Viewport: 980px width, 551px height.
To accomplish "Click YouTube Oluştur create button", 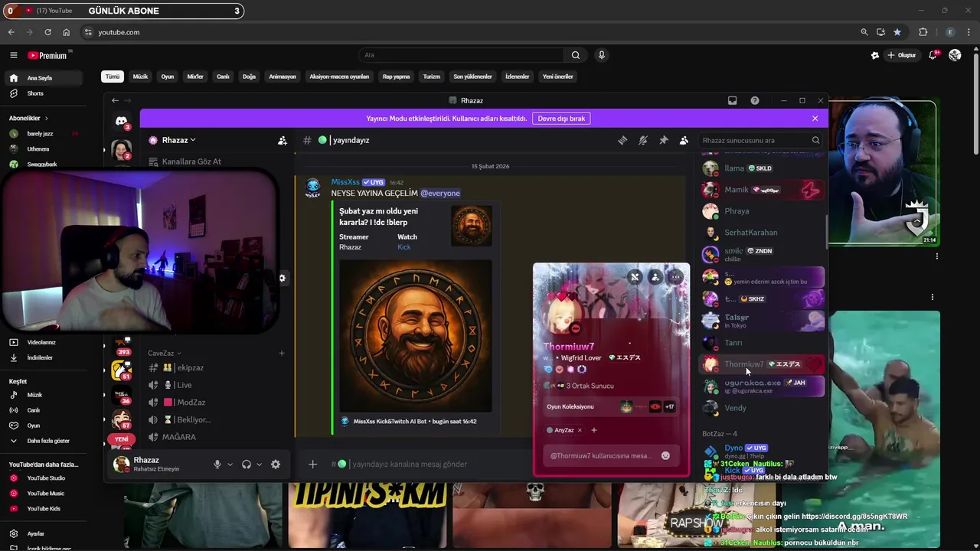I will (902, 55).
